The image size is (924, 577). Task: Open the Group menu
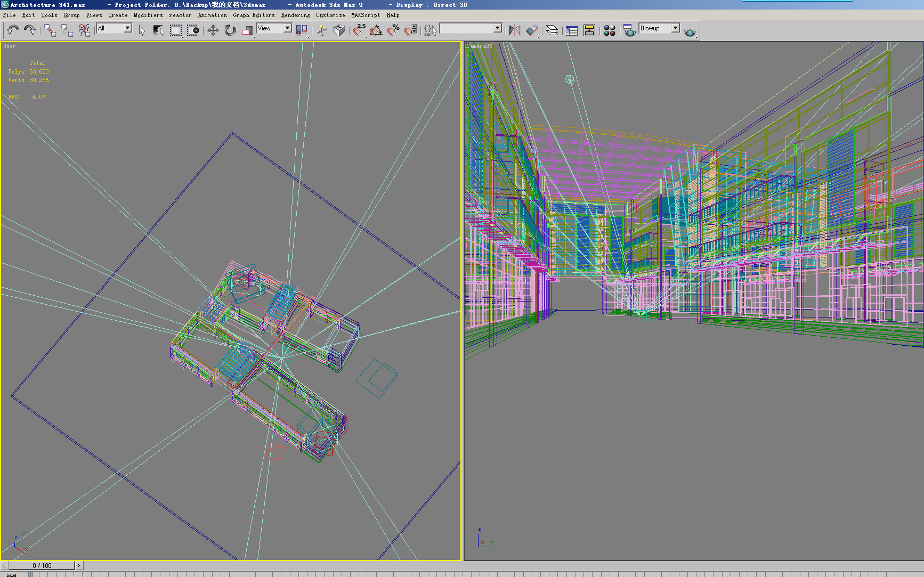[71, 15]
